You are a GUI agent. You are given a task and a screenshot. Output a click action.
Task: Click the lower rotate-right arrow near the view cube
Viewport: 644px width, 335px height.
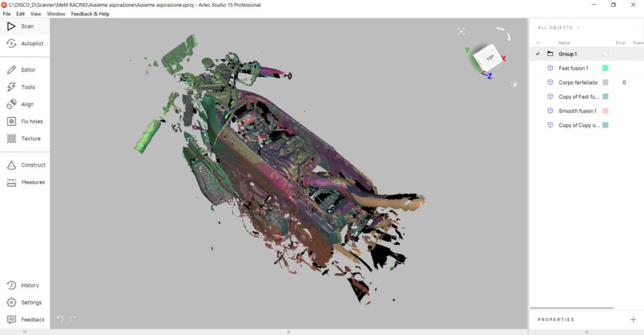tap(509, 37)
